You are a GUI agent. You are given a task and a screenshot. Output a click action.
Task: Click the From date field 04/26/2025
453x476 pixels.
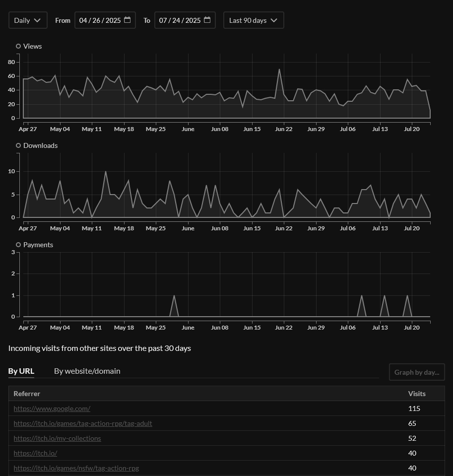pyautogui.click(x=105, y=20)
